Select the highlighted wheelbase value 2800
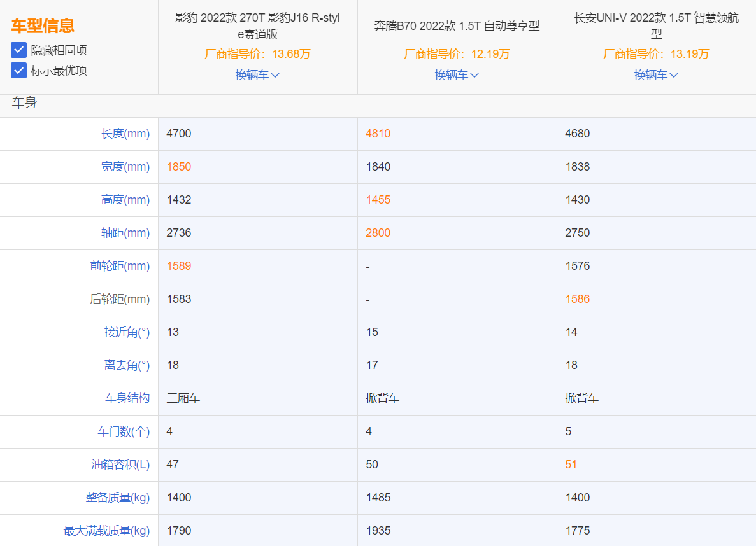Viewport: 756px width, 546px height. [x=378, y=233]
